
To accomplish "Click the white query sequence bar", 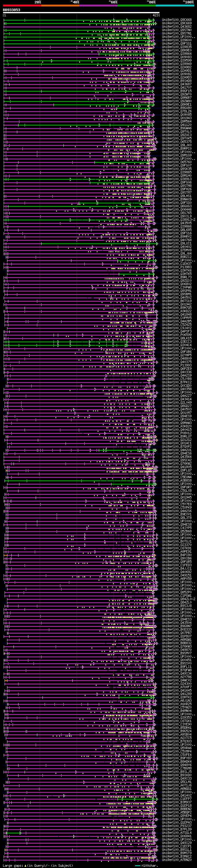I will point(81,12).
